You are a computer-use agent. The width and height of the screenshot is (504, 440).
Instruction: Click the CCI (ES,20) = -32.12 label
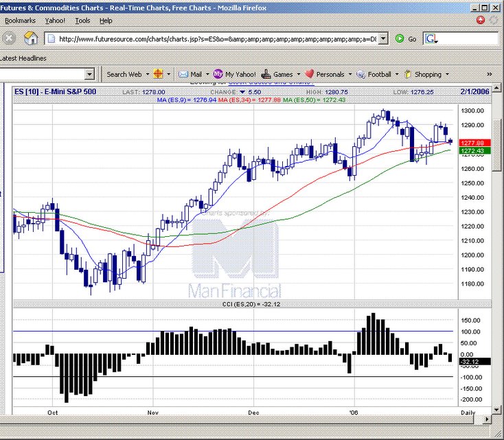pos(251,304)
